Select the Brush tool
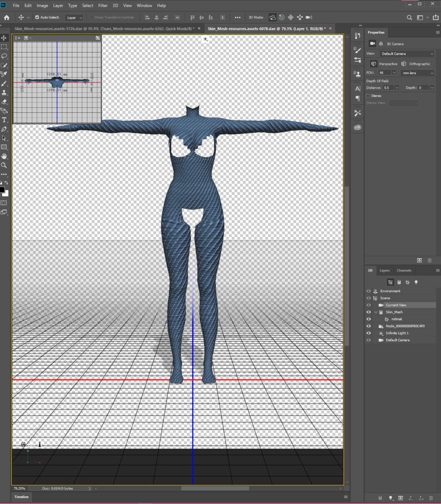The width and height of the screenshot is (441, 504). point(4,84)
